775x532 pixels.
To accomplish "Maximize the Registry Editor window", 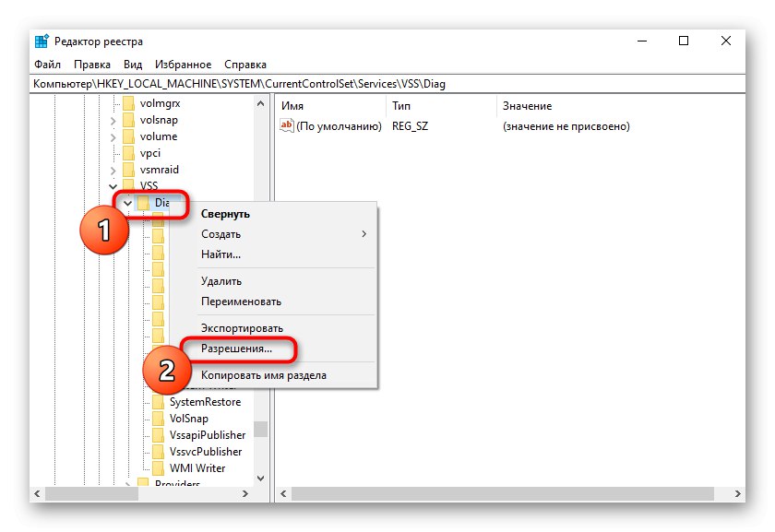I will click(x=684, y=41).
